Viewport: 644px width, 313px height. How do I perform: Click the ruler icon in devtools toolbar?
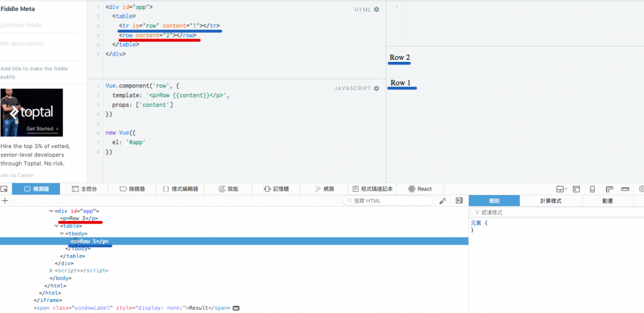click(x=625, y=189)
